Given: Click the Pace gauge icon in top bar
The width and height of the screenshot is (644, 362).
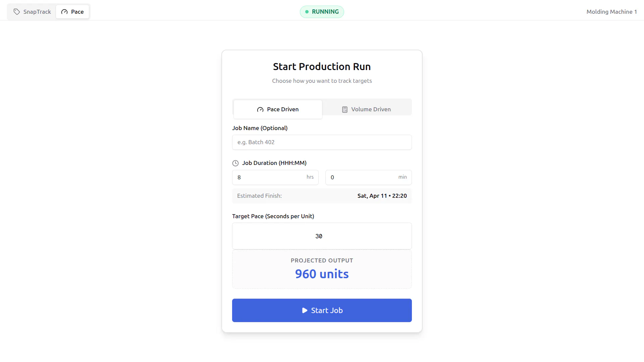Looking at the screenshot, I should pos(64,12).
